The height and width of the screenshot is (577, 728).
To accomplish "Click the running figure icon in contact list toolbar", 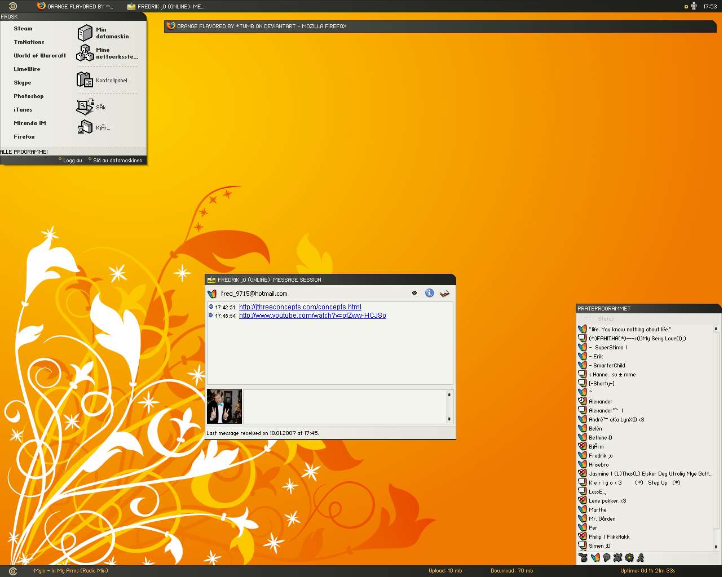I will click(x=641, y=558).
